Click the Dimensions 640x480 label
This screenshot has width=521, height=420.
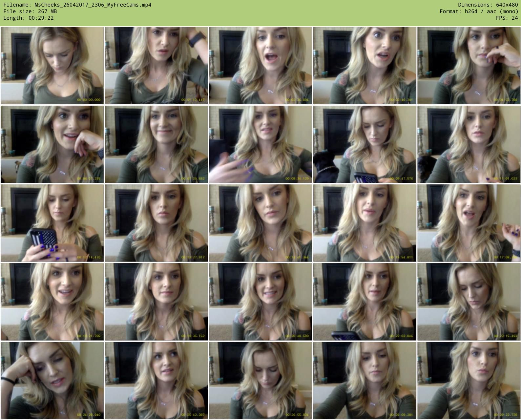click(488, 5)
